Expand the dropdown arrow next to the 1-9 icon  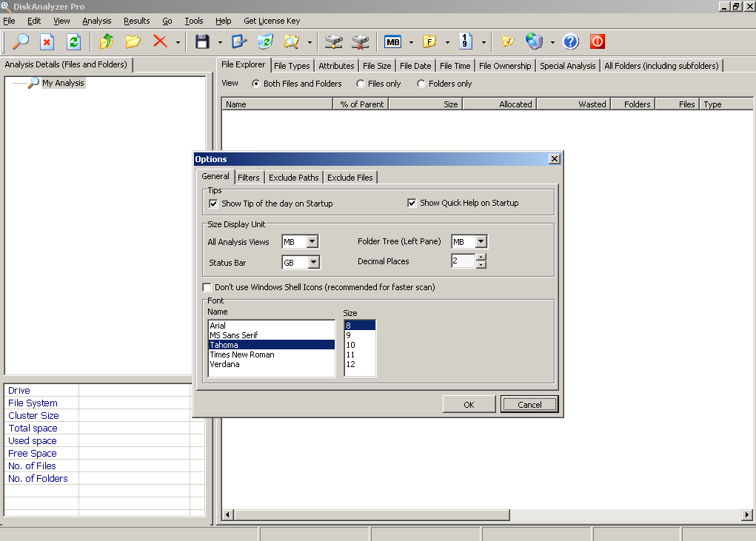(x=483, y=42)
